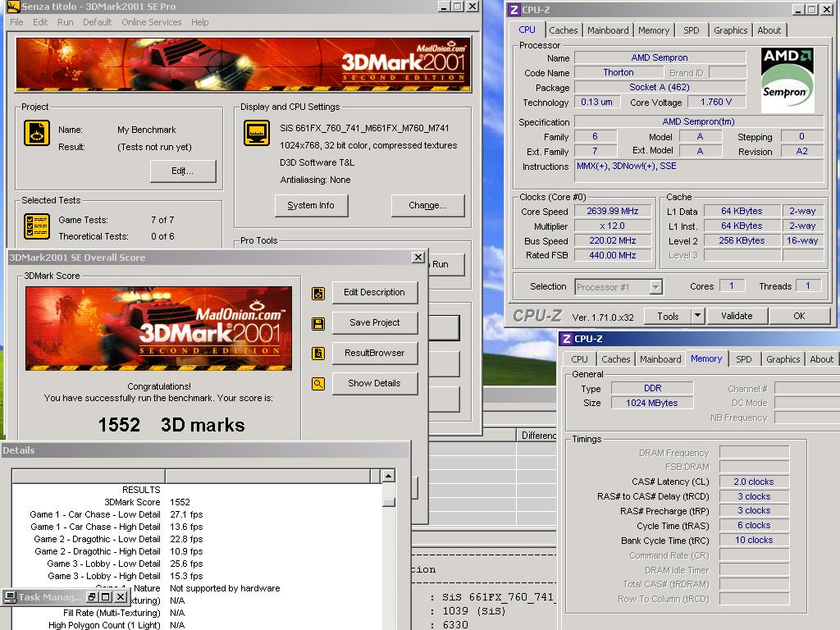
Task: Click the Project benchmark icon
Action: [37, 133]
